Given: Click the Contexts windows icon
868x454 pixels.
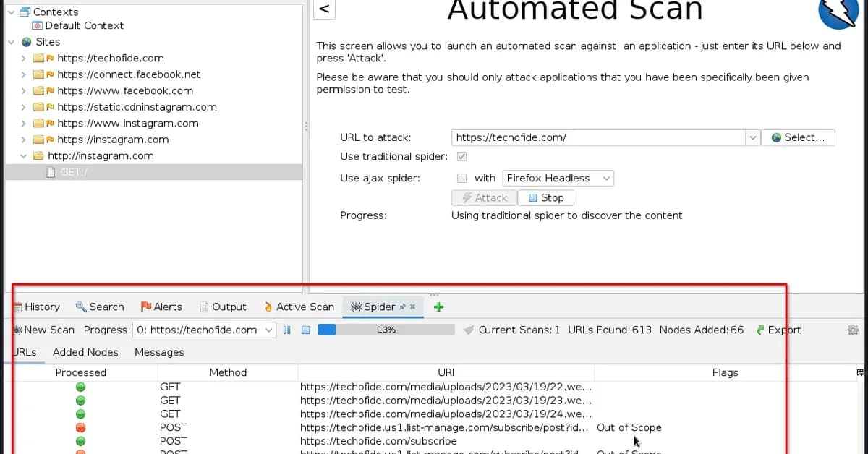Looking at the screenshot, I should click(x=25, y=12).
